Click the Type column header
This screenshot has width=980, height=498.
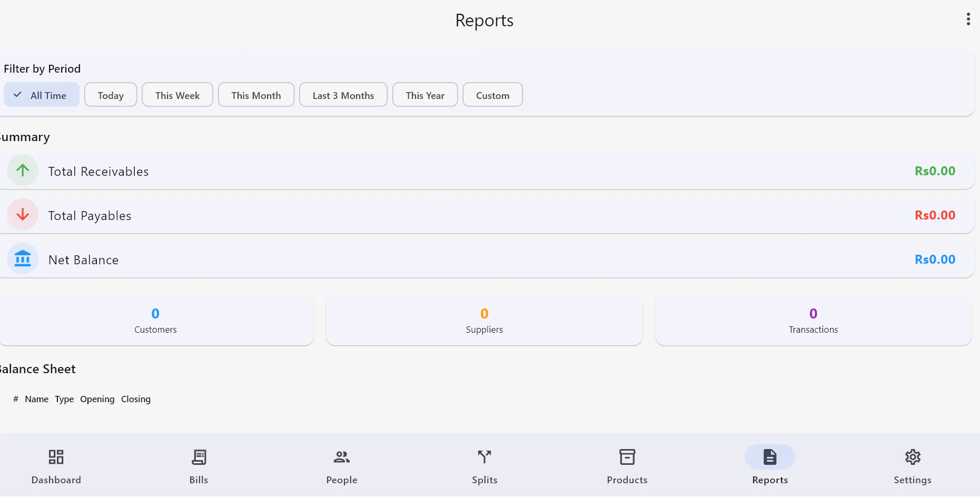[x=64, y=399]
